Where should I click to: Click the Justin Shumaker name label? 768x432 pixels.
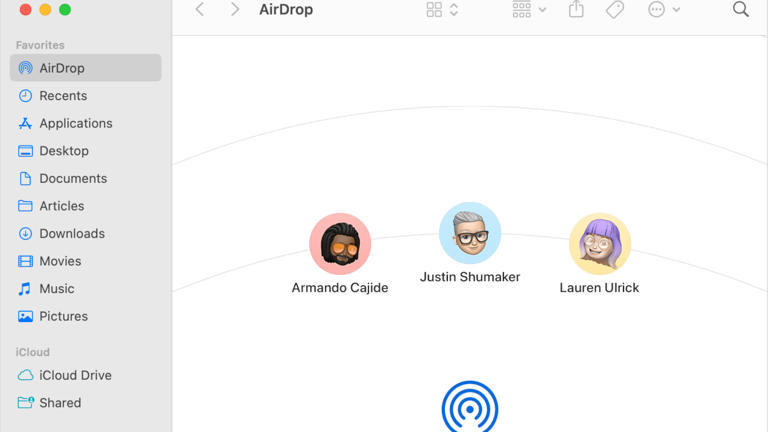coord(470,277)
